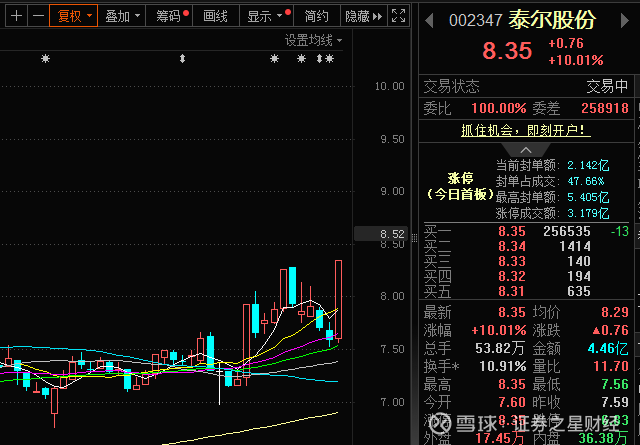Open 叠加 dropdown
The height and width of the screenshot is (445, 640).
pos(122,16)
